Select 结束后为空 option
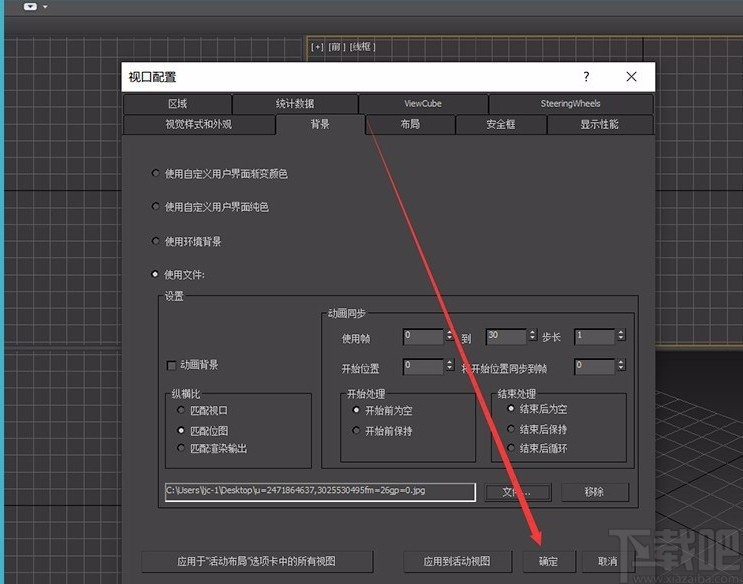 [x=511, y=408]
